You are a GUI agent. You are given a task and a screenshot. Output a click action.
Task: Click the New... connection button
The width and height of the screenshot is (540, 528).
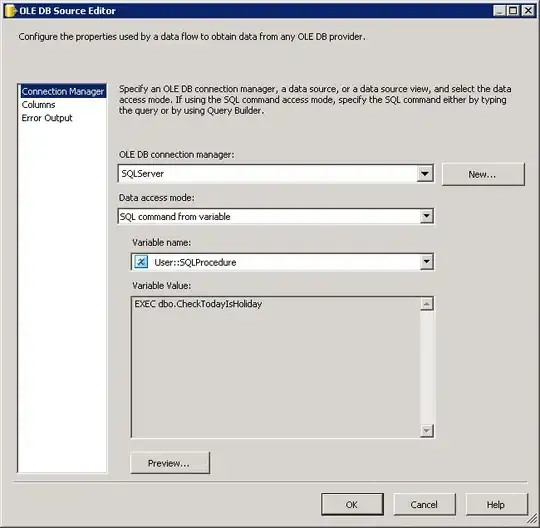coord(483,175)
